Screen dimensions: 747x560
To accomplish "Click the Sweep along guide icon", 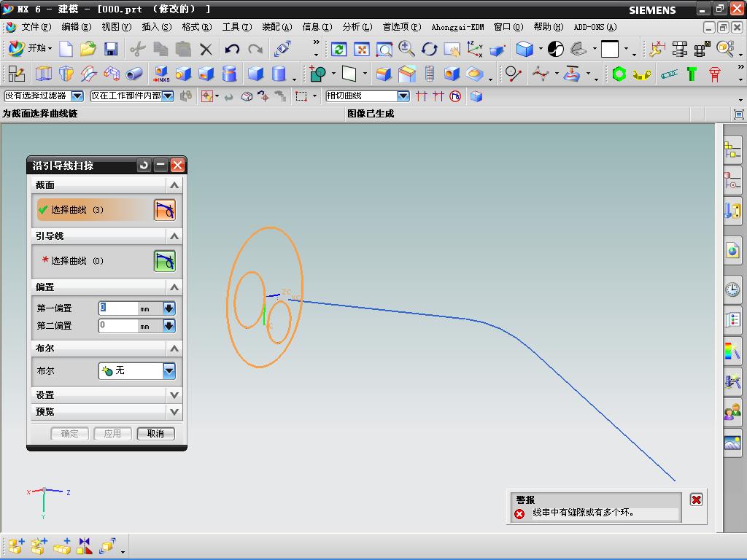I will (x=111, y=74).
